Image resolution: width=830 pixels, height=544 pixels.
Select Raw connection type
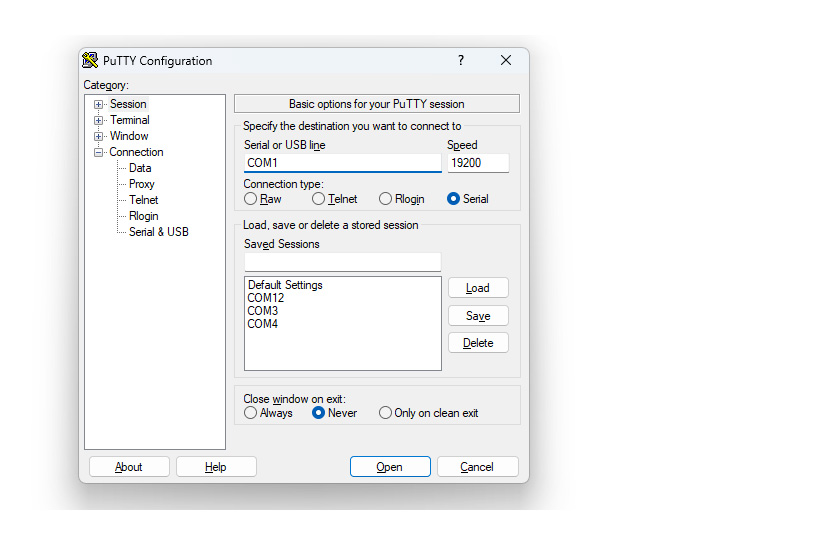point(263,199)
